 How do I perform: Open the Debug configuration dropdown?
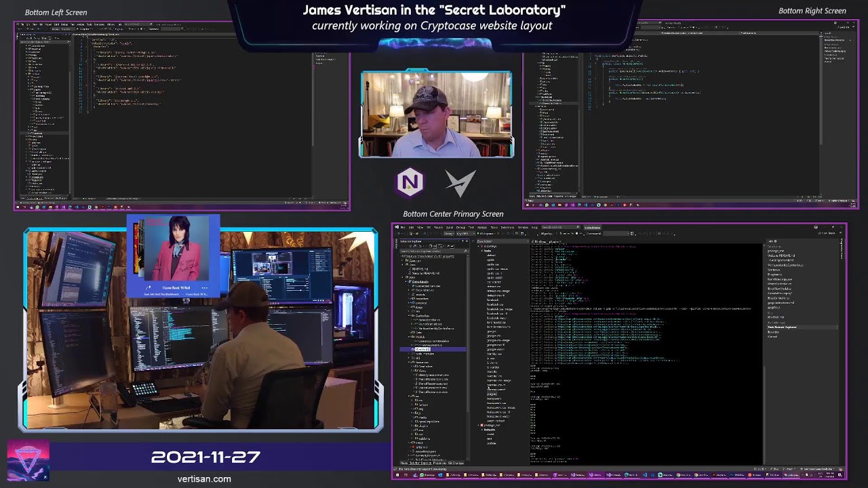(449, 234)
